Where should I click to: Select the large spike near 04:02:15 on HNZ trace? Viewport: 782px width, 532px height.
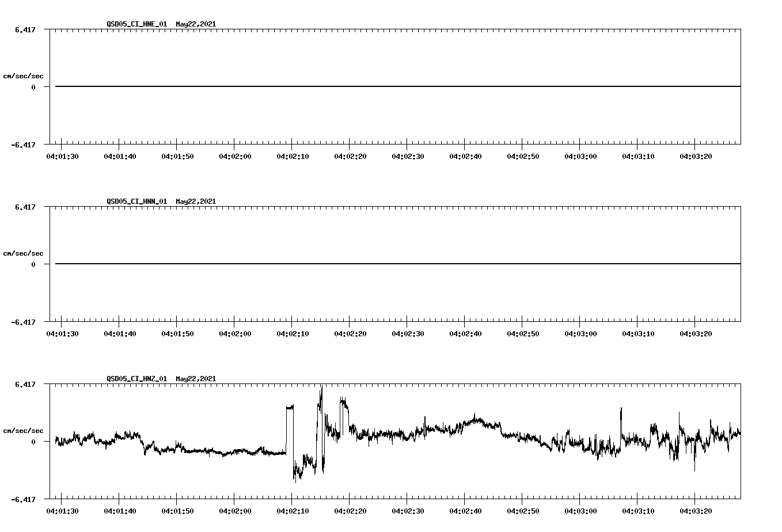tap(321, 397)
